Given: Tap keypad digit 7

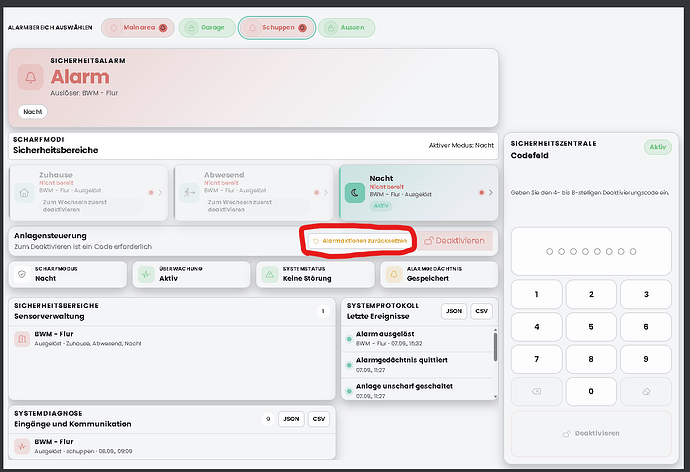Looking at the screenshot, I should pyautogui.click(x=536, y=359).
